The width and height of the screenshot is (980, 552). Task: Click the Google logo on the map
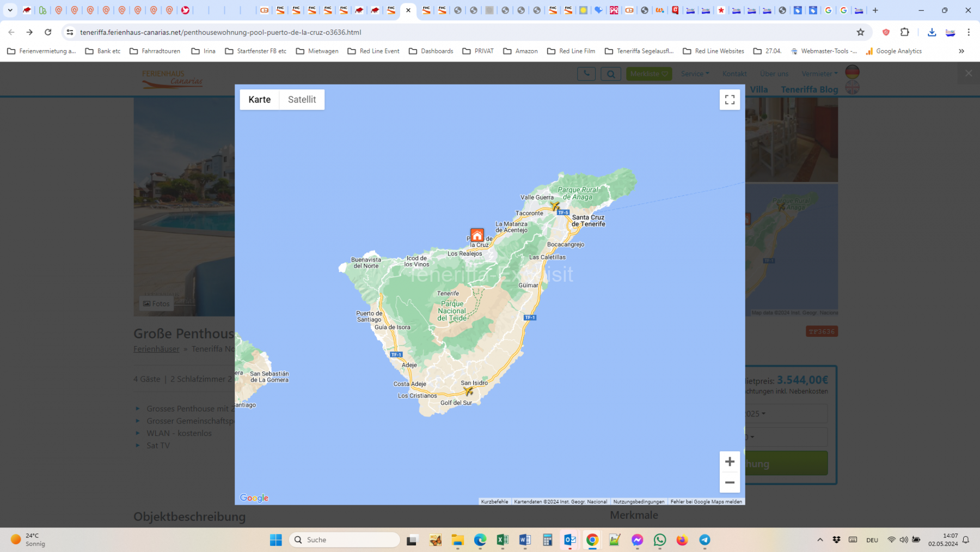click(254, 498)
